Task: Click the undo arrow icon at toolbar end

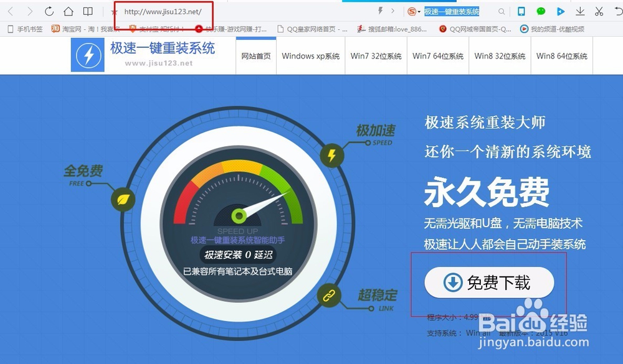Action: point(618,12)
